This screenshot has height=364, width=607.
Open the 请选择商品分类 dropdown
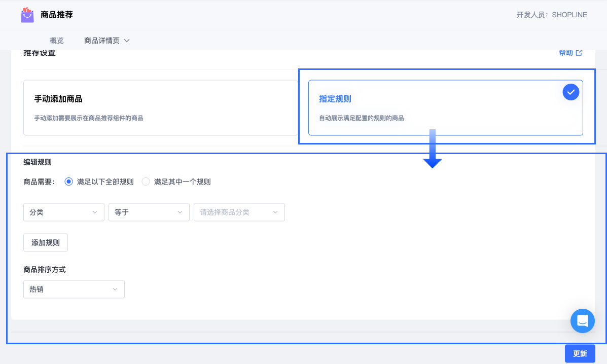[x=239, y=212]
